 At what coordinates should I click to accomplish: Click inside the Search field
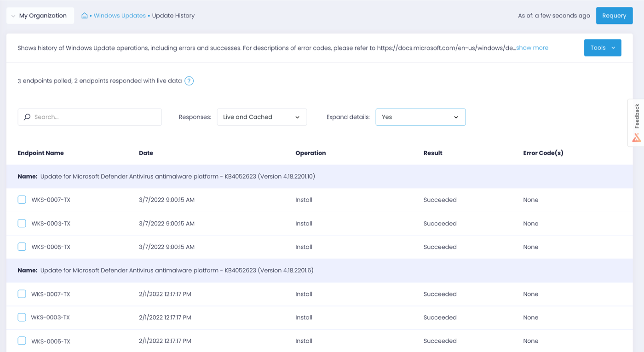pos(90,117)
